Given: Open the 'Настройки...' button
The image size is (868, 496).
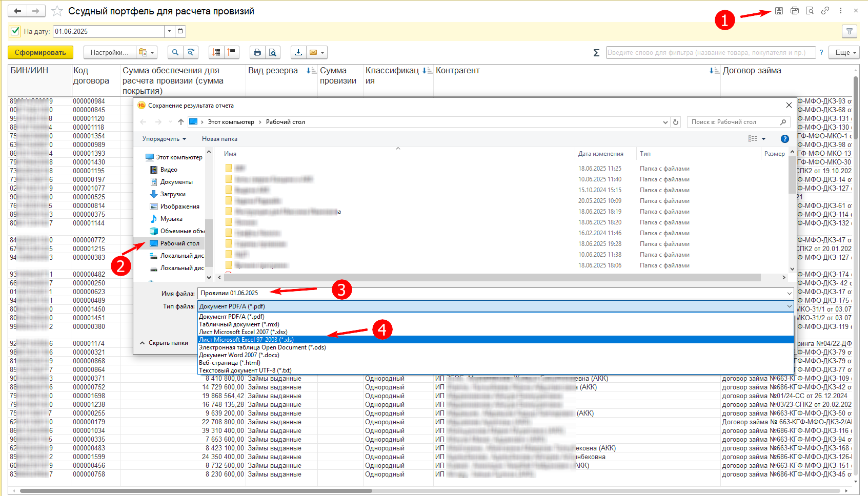Looking at the screenshot, I should click(x=109, y=52).
